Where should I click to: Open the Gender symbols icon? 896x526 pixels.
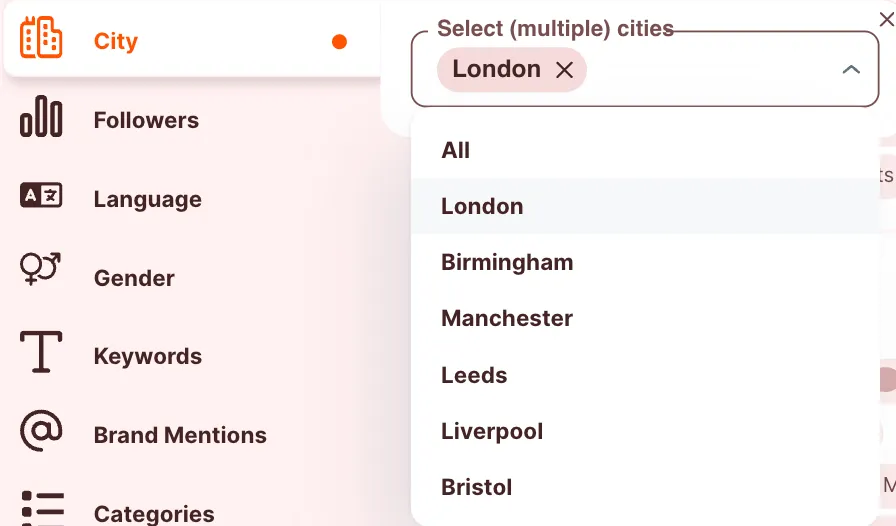coord(41,269)
